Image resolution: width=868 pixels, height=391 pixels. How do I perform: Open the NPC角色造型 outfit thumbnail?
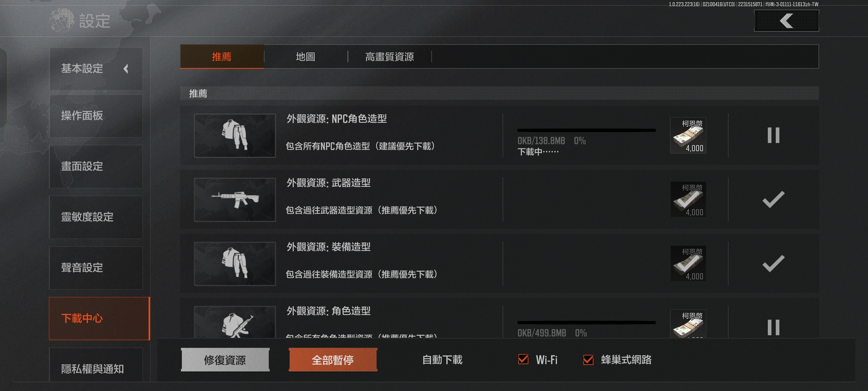(235, 135)
